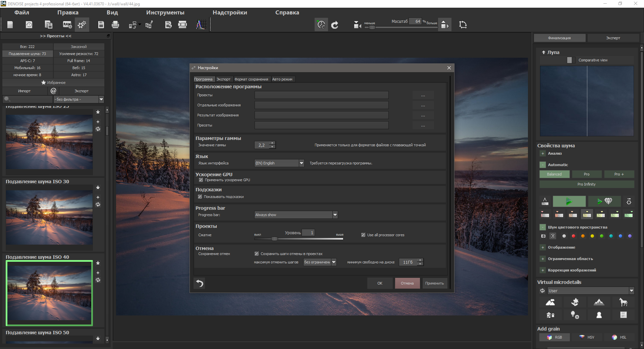Select Balanced automatic mode
The height and width of the screenshot is (349, 644).
[554, 174]
